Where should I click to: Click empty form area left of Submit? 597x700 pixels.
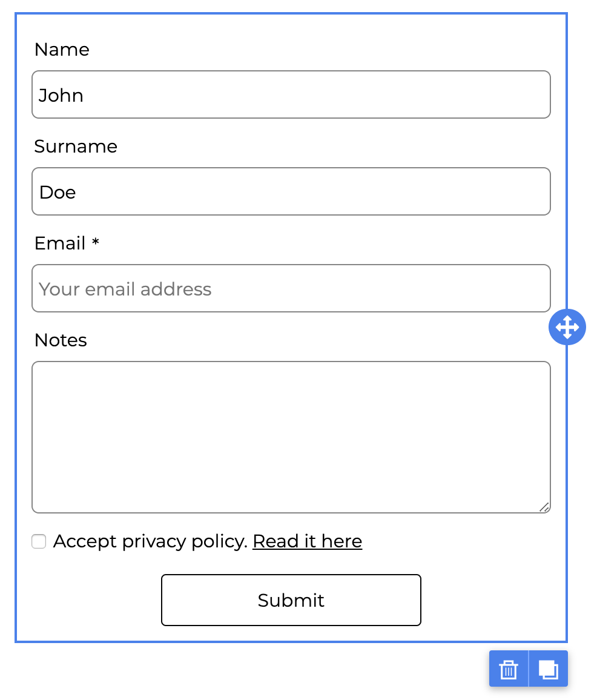(x=91, y=600)
